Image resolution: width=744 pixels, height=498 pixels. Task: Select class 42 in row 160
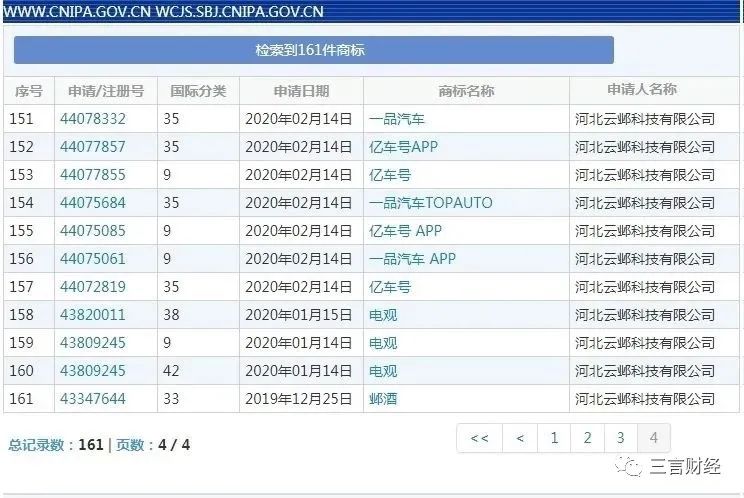pos(171,370)
